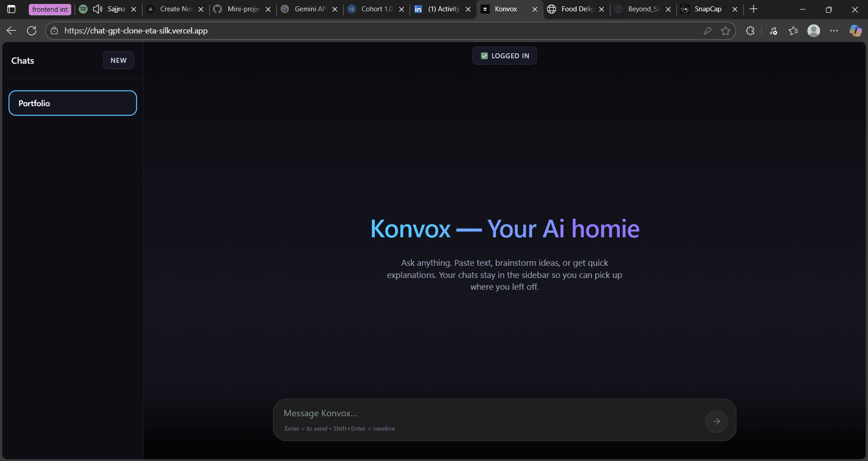Switch to Create Next tab
Screen dimensions: 868x461
pyautogui.click(x=176, y=9)
